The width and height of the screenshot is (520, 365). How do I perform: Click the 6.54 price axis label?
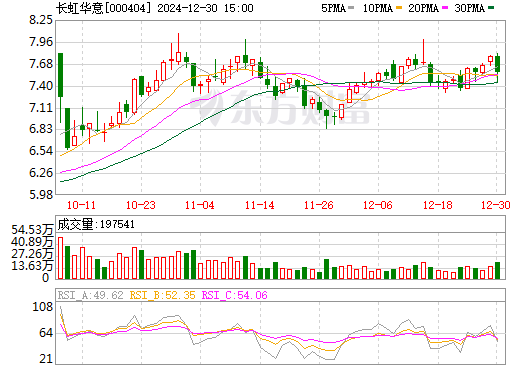(41, 151)
